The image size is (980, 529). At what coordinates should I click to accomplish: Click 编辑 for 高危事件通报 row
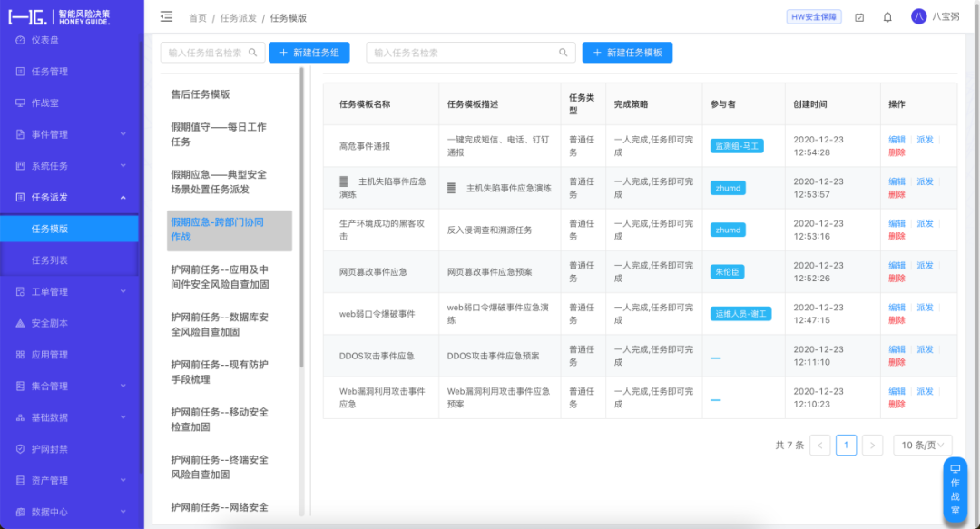[897, 140]
